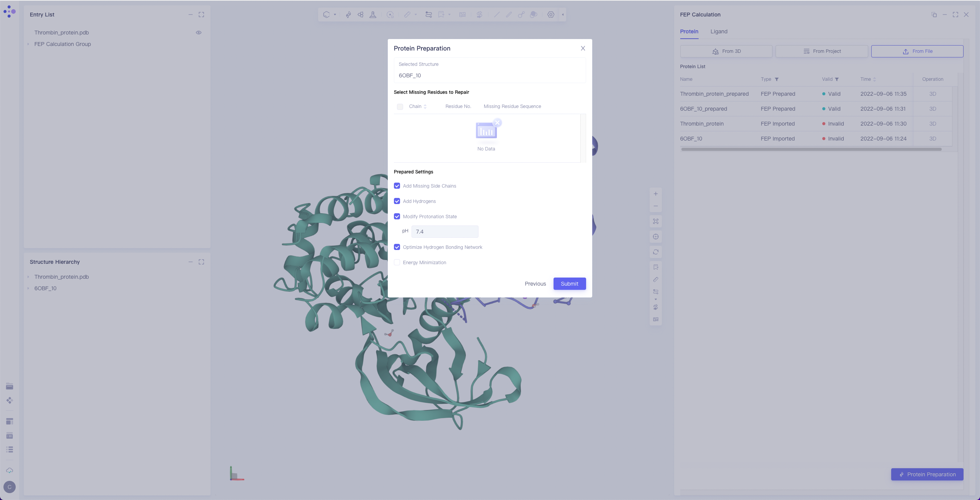Click the circular selection cursor icon
980x500 pixels.
[390, 15]
